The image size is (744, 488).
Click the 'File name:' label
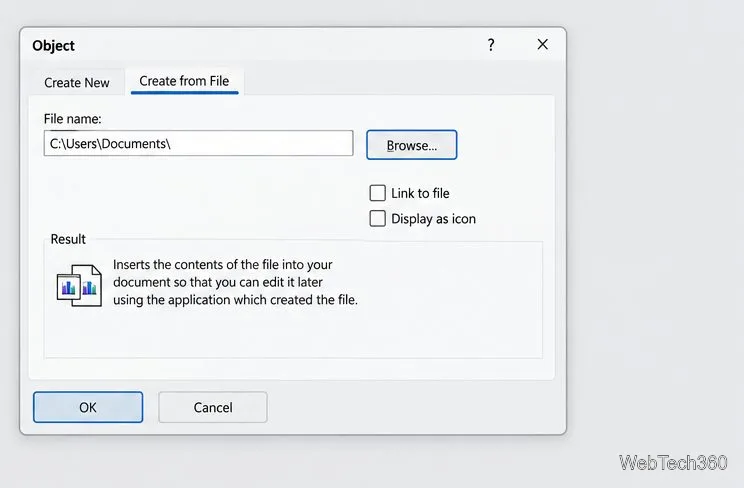tap(73, 119)
